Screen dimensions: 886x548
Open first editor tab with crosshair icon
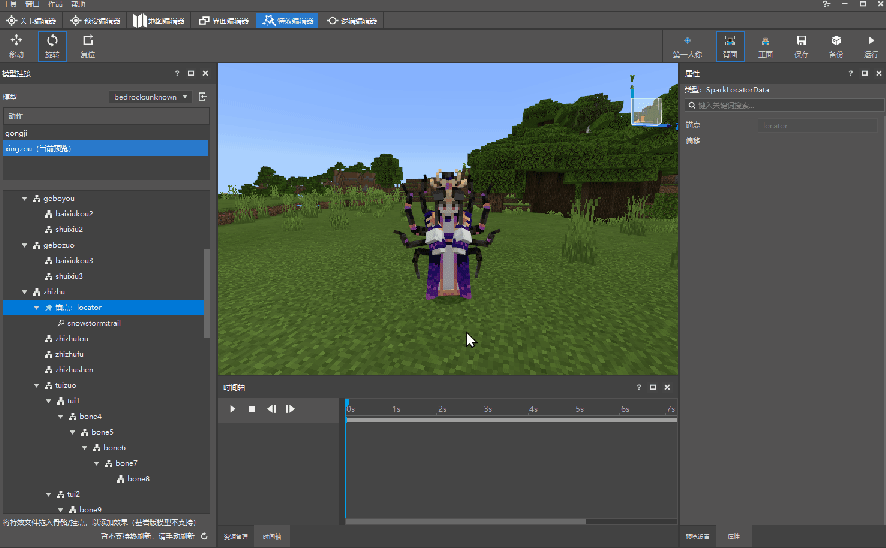click(31, 21)
